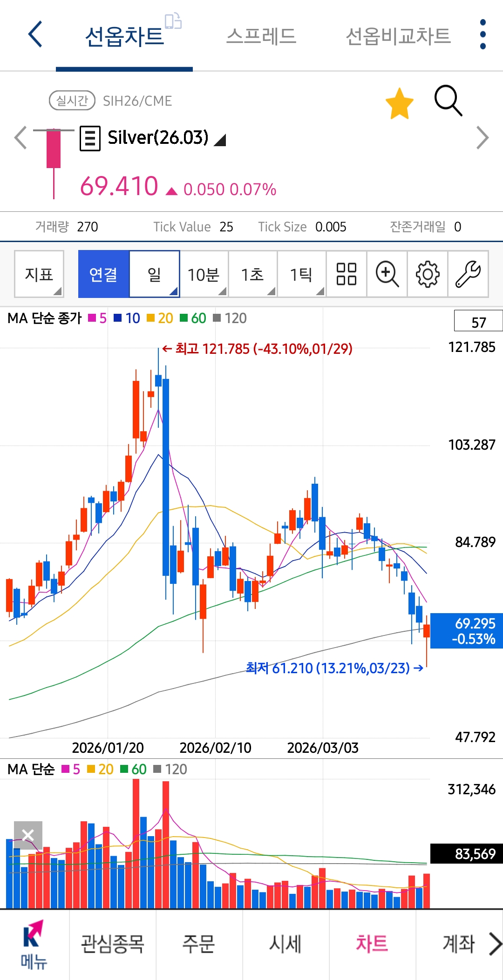Open the 시세 bottom tab
This screenshot has height=980, width=503.
click(x=285, y=944)
